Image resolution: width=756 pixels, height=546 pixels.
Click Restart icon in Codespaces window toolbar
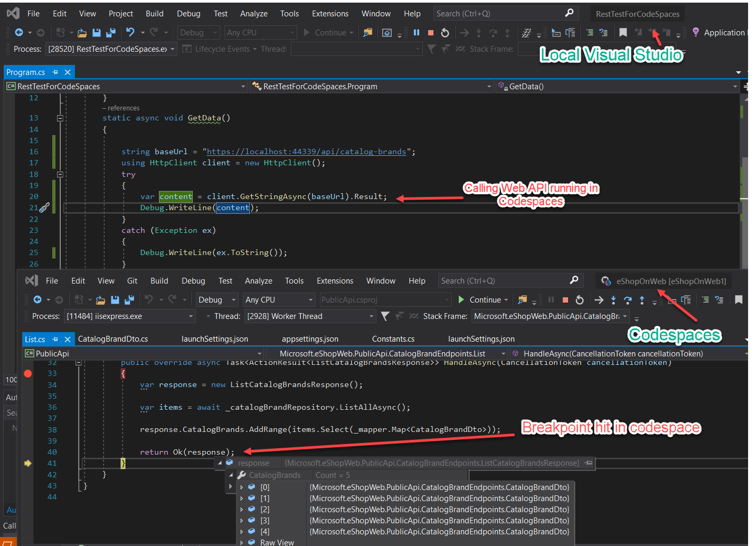(x=580, y=300)
